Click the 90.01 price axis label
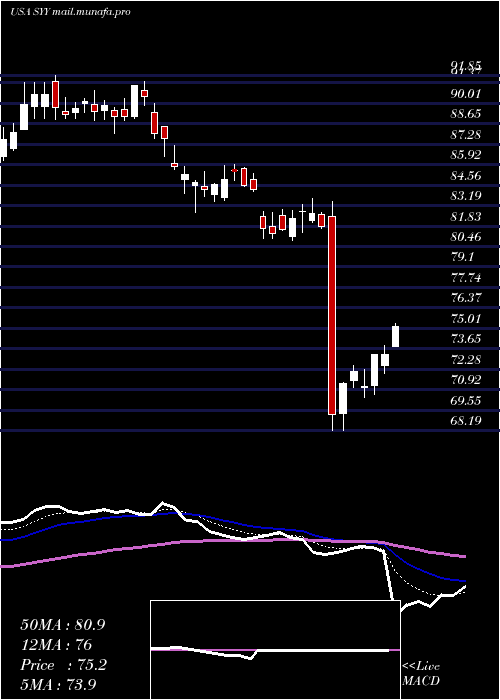This screenshot has width=500, height=700. [x=467, y=93]
